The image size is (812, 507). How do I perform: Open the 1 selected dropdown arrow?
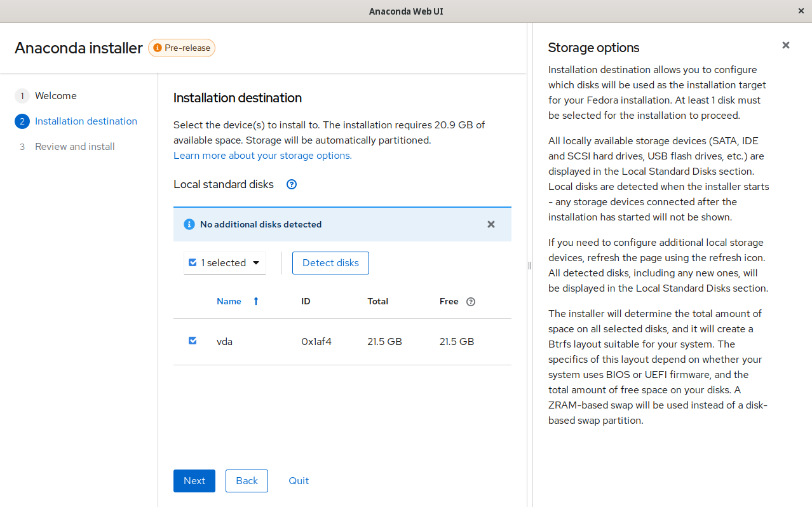coord(256,263)
